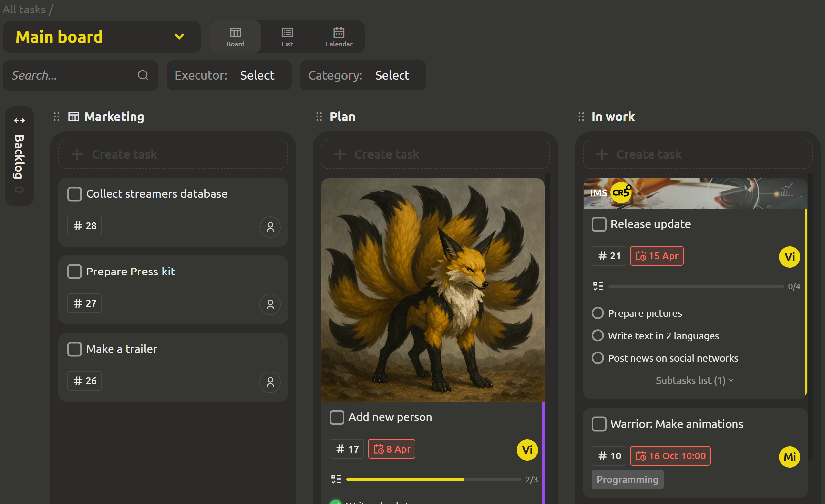Viewport: 825px width, 504px height.
Task: Click Mi avatar on Warrior task
Action: [x=790, y=457]
